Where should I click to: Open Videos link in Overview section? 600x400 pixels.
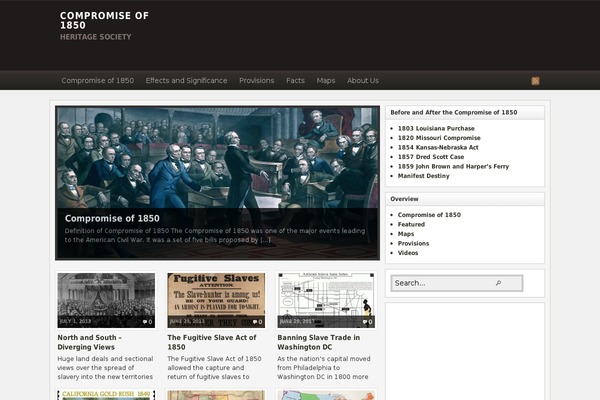(x=410, y=252)
